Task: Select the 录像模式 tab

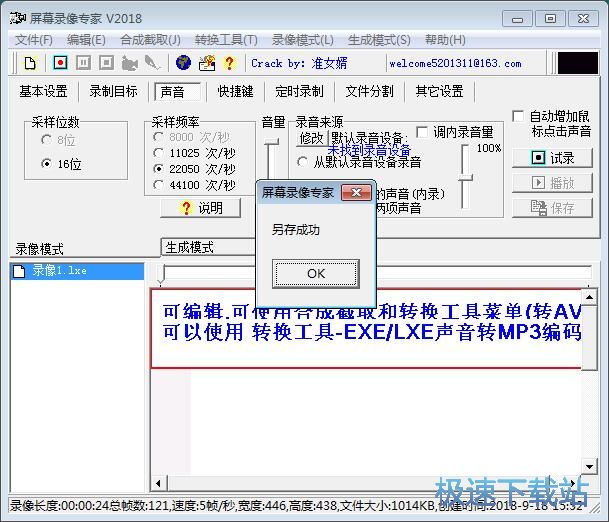Action: point(85,249)
